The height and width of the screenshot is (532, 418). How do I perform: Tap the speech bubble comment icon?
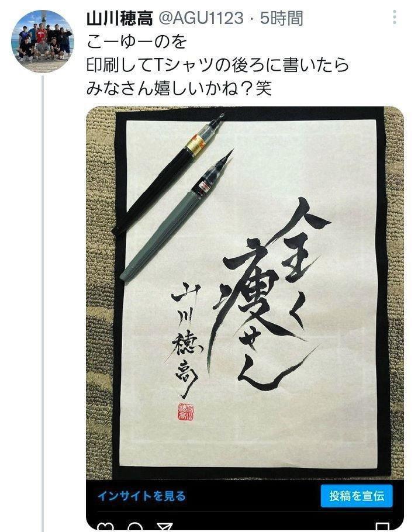point(135,527)
